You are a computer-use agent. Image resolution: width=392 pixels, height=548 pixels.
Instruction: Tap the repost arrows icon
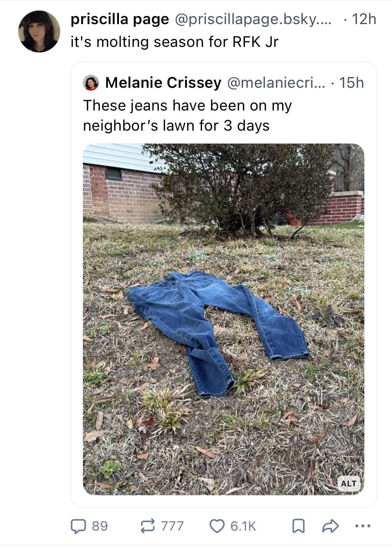tap(148, 526)
